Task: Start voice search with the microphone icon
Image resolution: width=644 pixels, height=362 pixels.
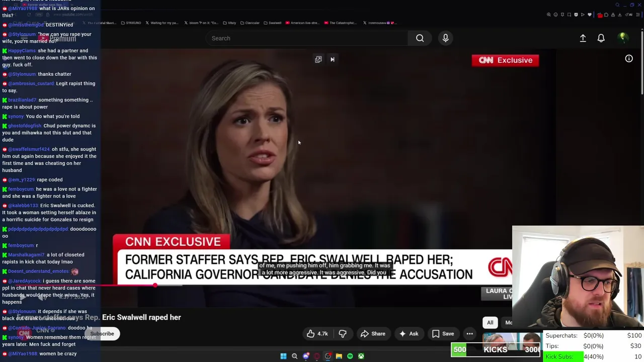Action: pos(445,38)
